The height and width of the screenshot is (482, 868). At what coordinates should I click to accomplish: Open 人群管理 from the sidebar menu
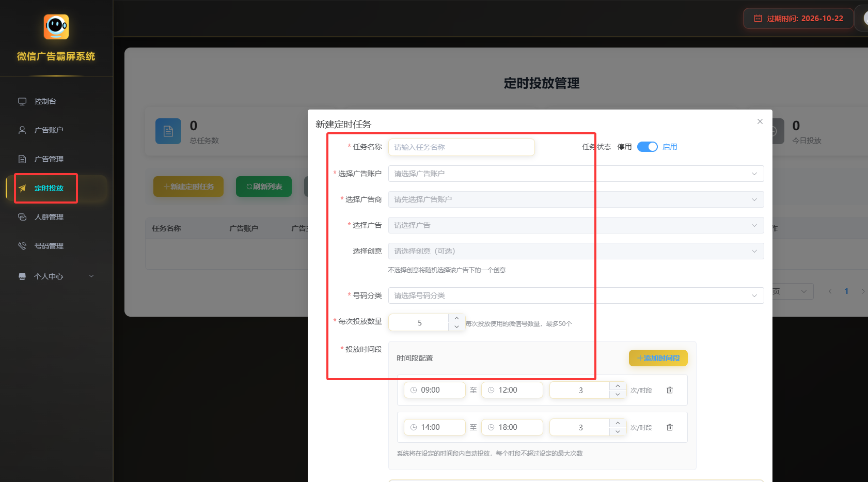pyautogui.click(x=49, y=217)
